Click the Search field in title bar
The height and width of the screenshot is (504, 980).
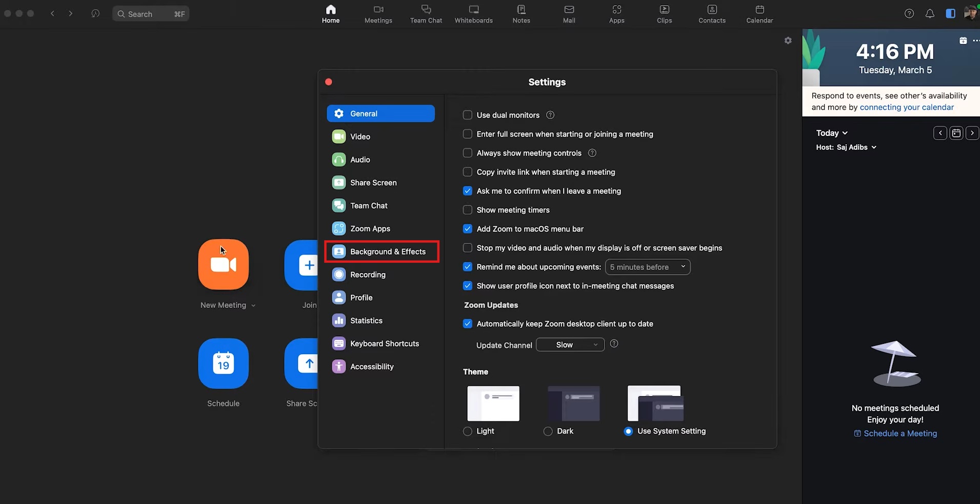pyautogui.click(x=151, y=13)
